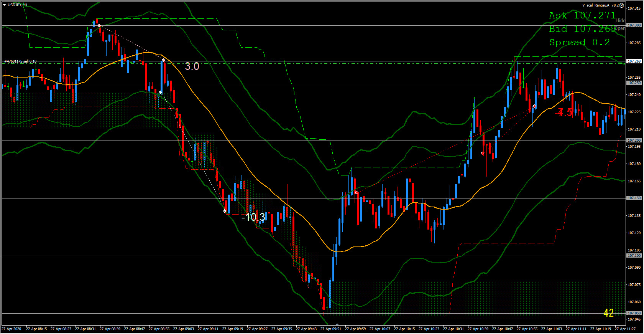Click the 107.050 horizontal line price tag
Image resolution: width=644 pixels, height=334 pixels.
[634, 313]
